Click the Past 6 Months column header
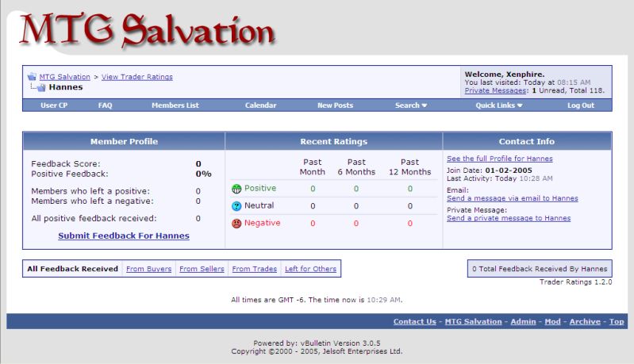The height and width of the screenshot is (364, 634). pyautogui.click(x=356, y=167)
